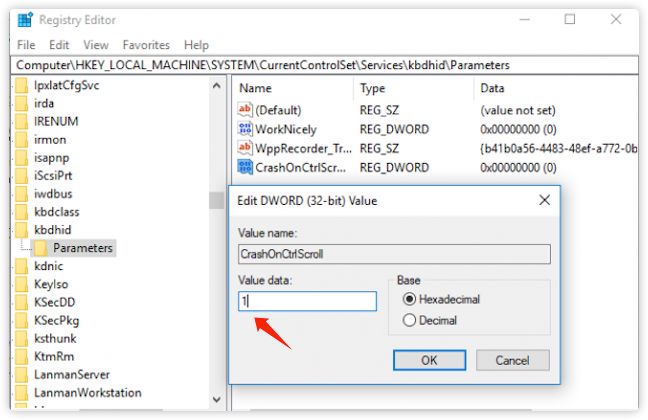Screen dimensions: 648x420
Task: Click the Registry Editor app icon in title bar
Action: coord(25,19)
